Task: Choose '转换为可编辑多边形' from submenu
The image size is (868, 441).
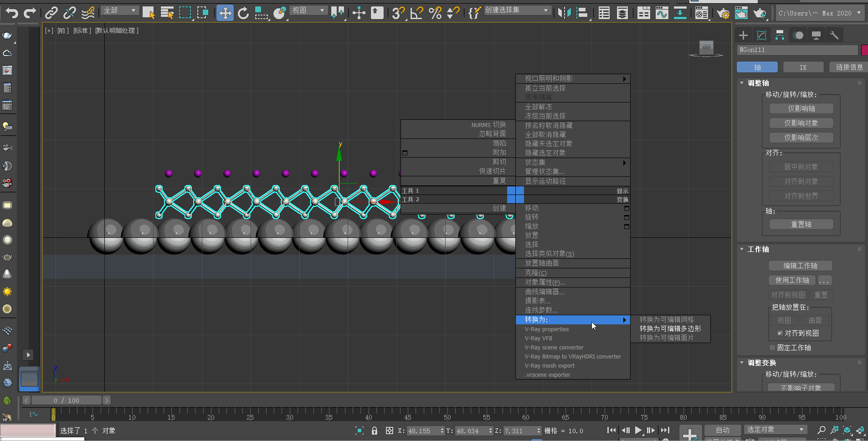Action: click(x=670, y=328)
